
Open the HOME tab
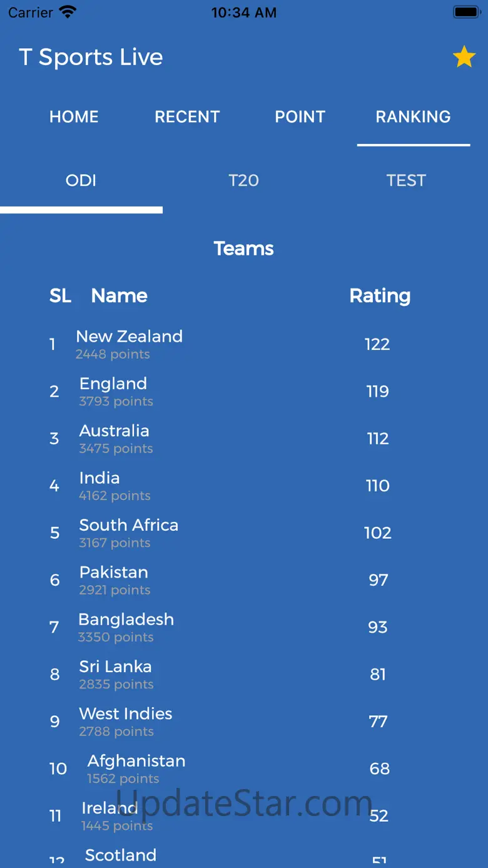coord(74,116)
